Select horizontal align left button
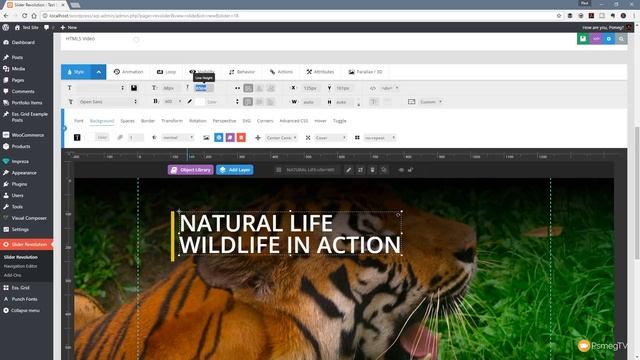Image resolution: width=640 pixels, height=360 pixels. (x=248, y=88)
